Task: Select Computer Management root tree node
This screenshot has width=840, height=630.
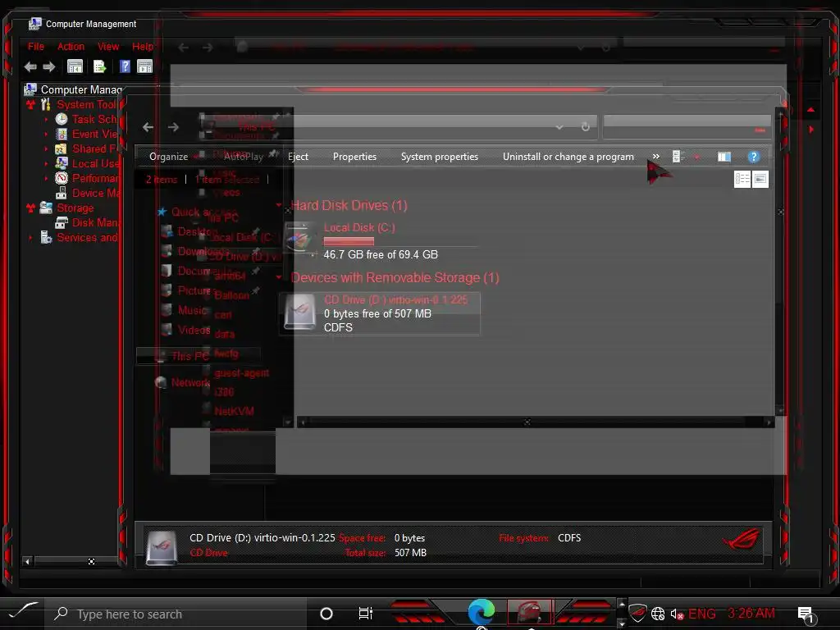Action: (x=81, y=89)
